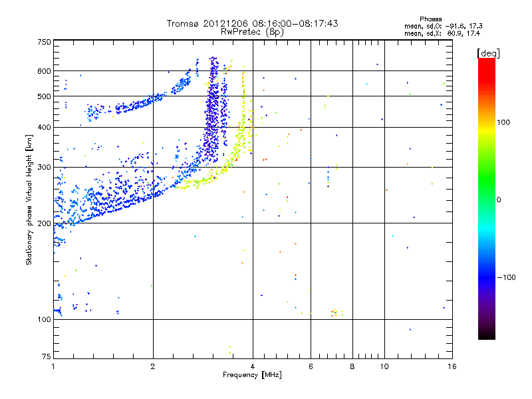Viewport: 532px width, 399px height.
Task: Click the 'Phases' header label
Action: [x=430, y=19]
